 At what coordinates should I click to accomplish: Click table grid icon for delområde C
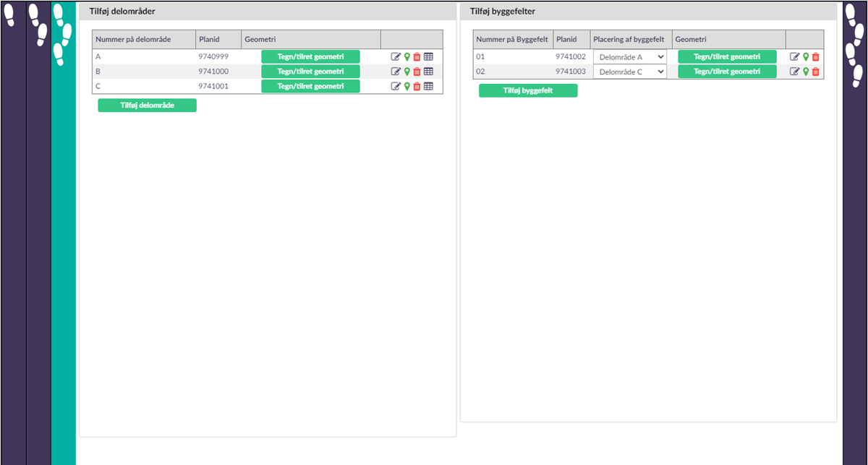click(x=428, y=86)
